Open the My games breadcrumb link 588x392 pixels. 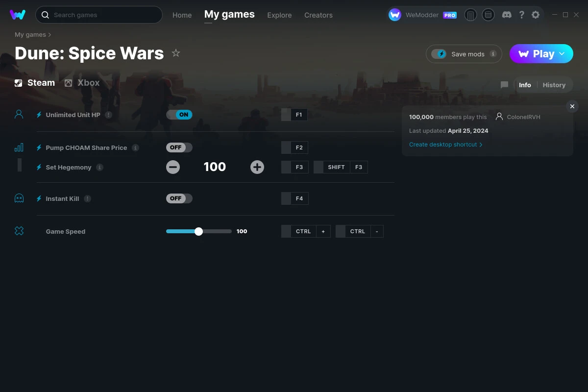point(30,34)
